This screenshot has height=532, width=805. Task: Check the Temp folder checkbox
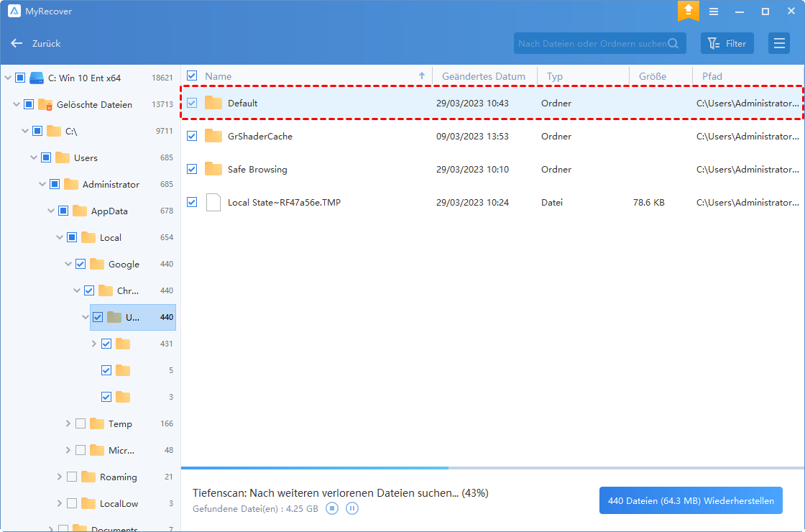click(x=80, y=423)
